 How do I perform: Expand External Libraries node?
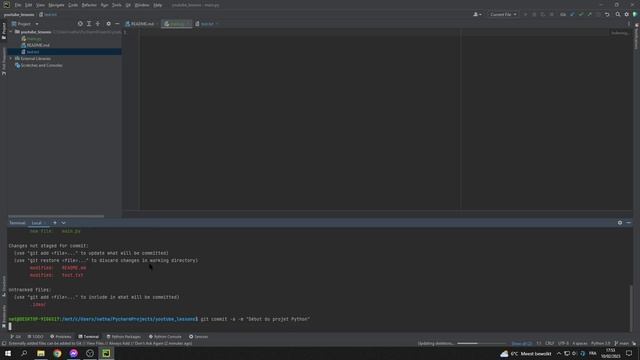[x=11, y=59]
